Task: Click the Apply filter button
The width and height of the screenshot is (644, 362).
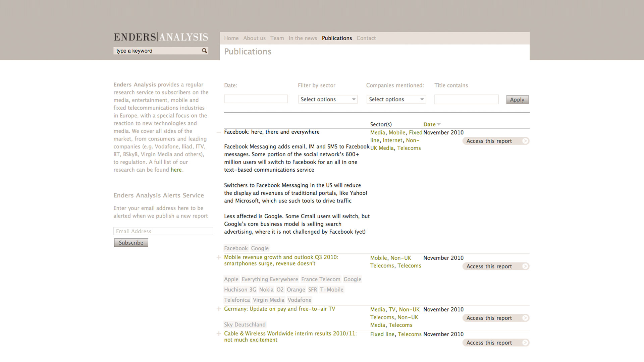Action: [x=517, y=100]
